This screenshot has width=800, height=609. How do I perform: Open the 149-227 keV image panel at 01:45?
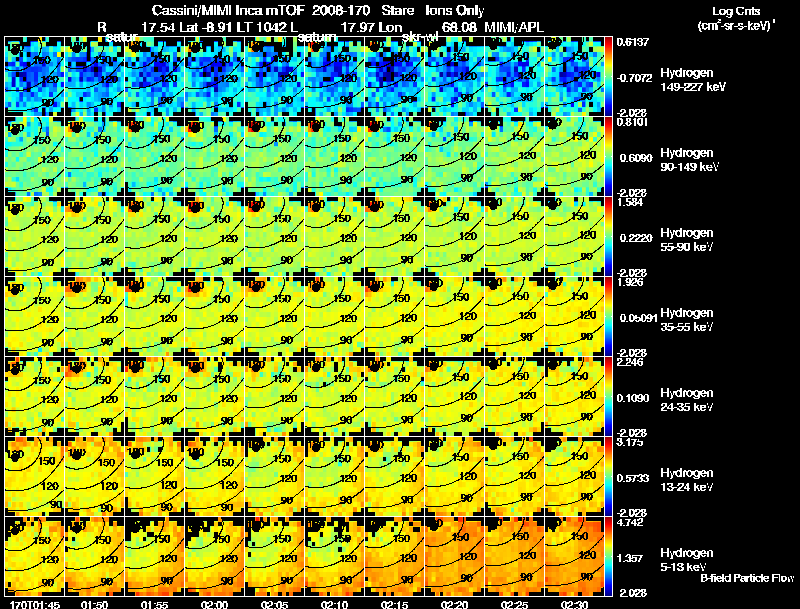point(35,77)
